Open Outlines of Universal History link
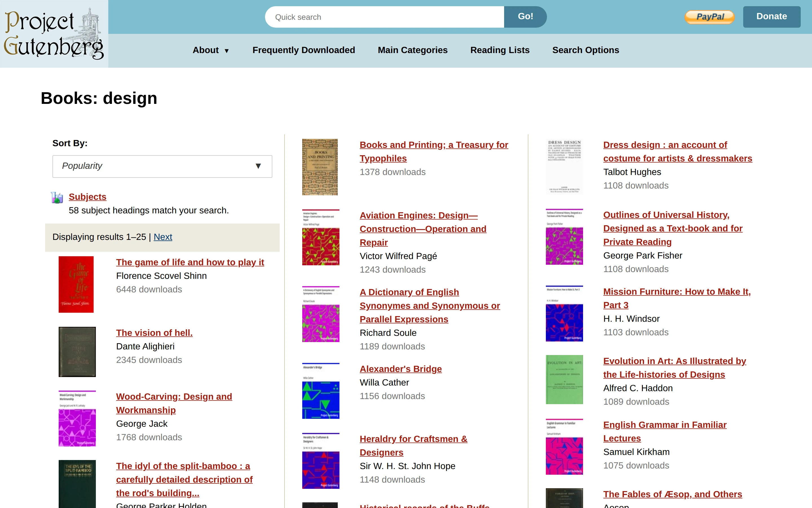The width and height of the screenshot is (812, 508). point(673,228)
